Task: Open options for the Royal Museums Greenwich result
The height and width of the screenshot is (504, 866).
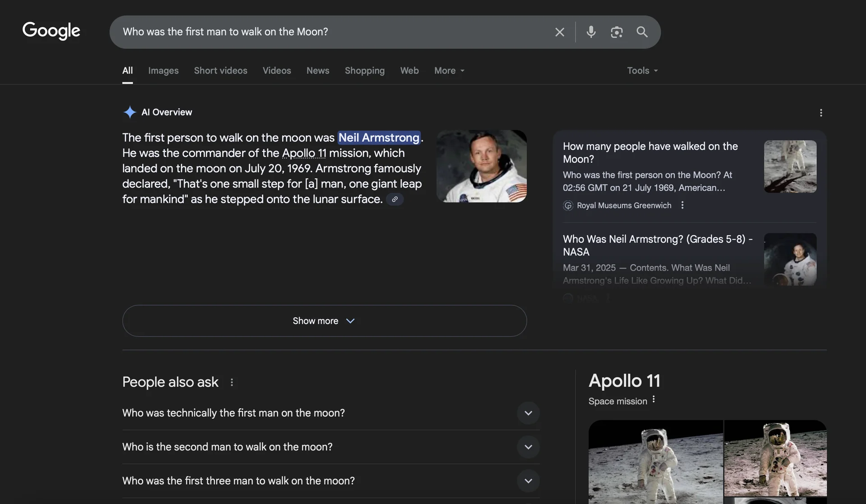Action: click(x=682, y=205)
